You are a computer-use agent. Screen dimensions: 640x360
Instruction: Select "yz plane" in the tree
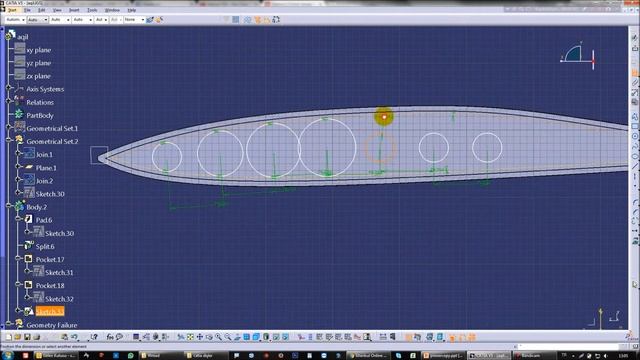coord(39,63)
